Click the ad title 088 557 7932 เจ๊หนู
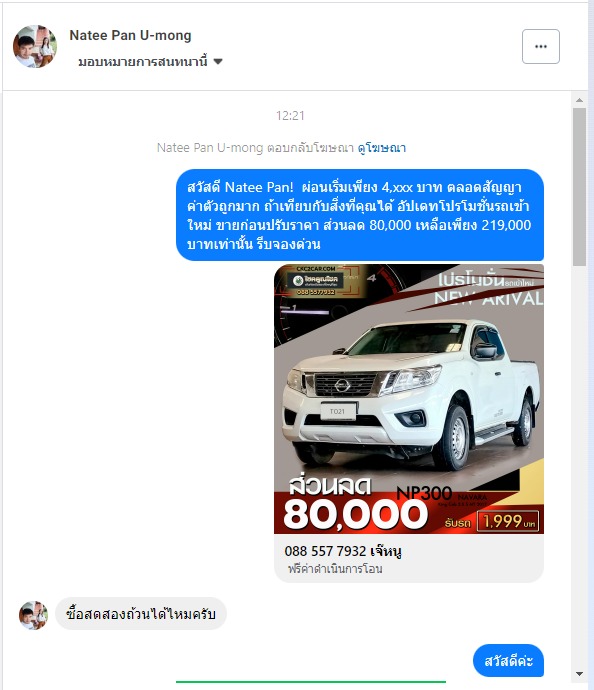The image size is (594, 690). (x=343, y=551)
